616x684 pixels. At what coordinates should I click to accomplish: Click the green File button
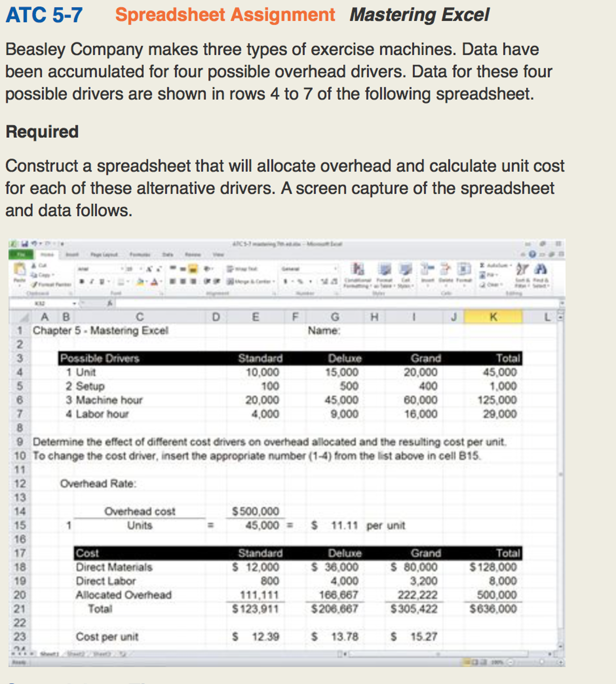coord(21,254)
